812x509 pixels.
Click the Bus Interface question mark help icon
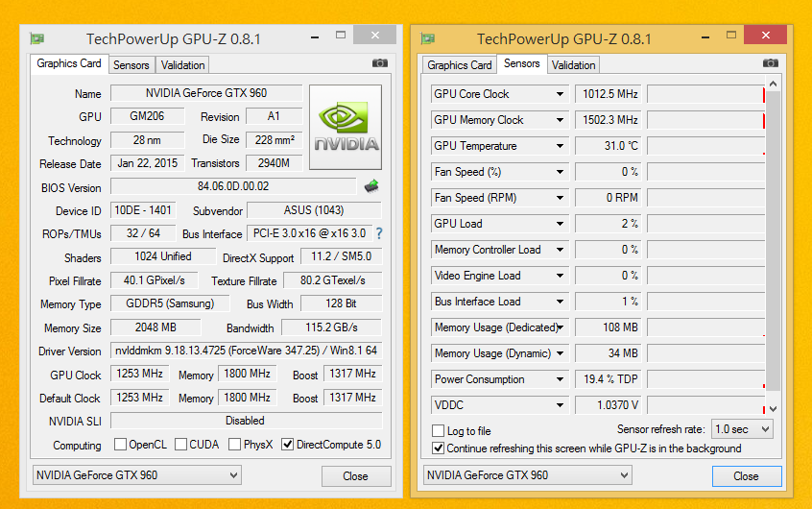point(379,233)
